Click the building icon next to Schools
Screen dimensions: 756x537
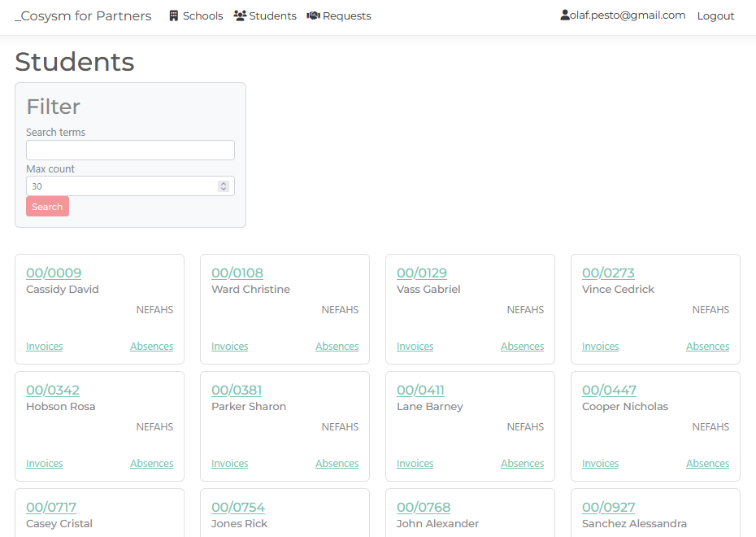click(x=173, y=15)
